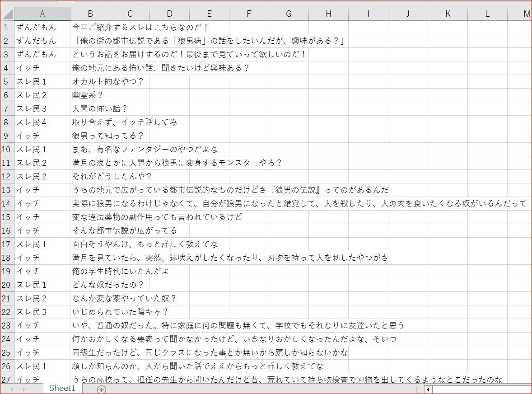Add a new sheet with plus icon
This screenshot has height=394, width=532.
pos(102,389)
